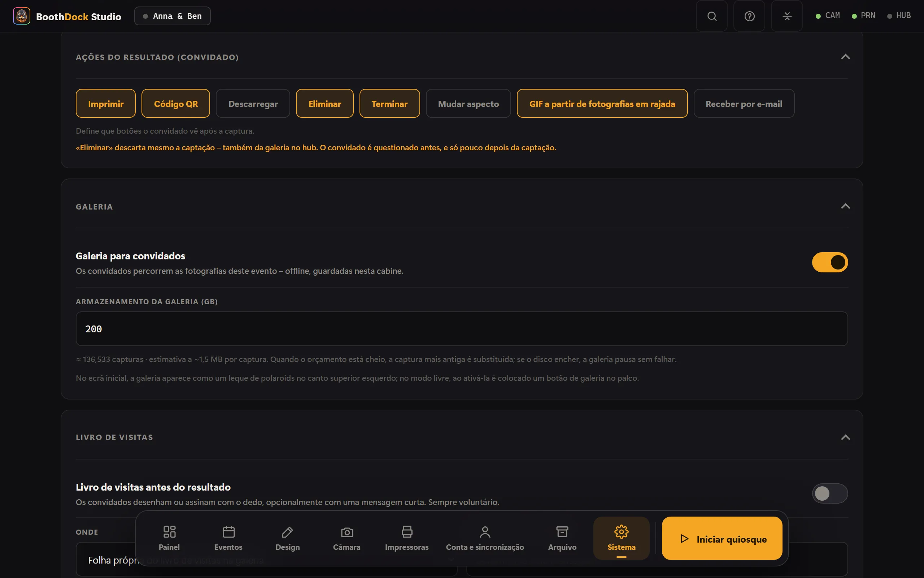
Task: Open Conta e sincronização in the dock
Action: pos(485,538)
